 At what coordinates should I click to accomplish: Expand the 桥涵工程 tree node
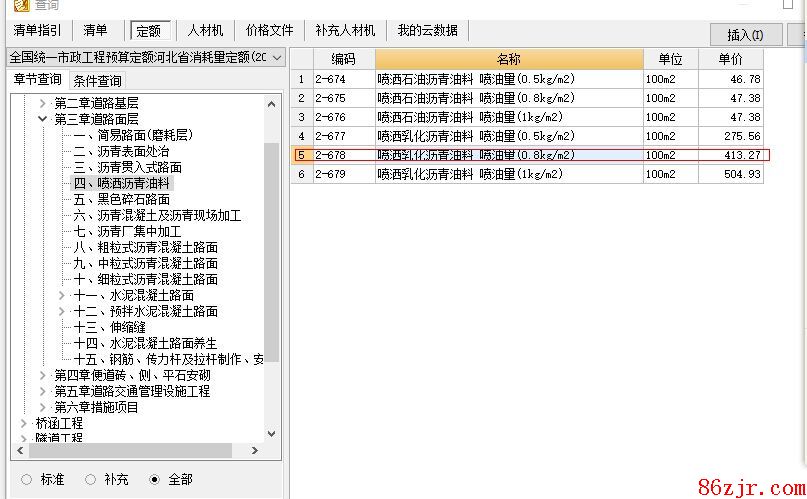coord(25,423)
